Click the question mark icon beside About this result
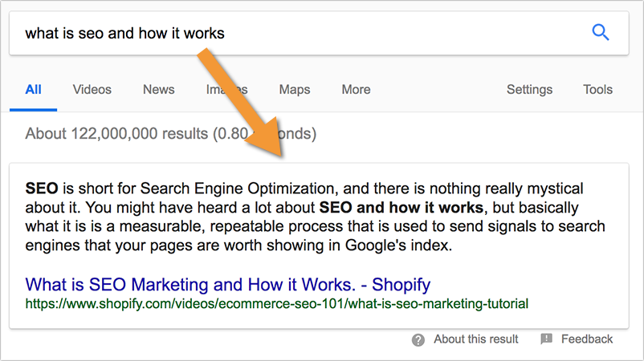 (x=418, y=339)
